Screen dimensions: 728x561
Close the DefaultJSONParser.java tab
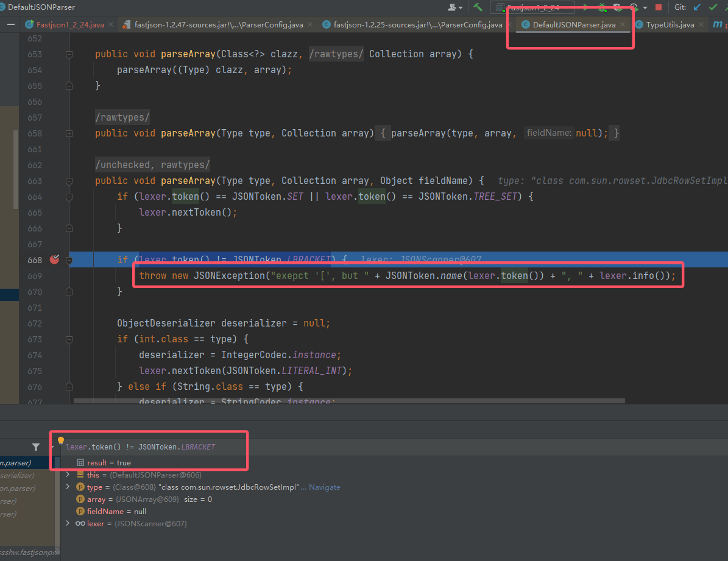point(623,24)
